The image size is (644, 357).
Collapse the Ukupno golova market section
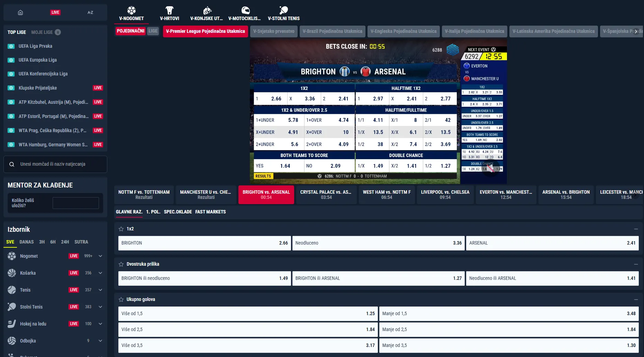(x=636, y=300)
